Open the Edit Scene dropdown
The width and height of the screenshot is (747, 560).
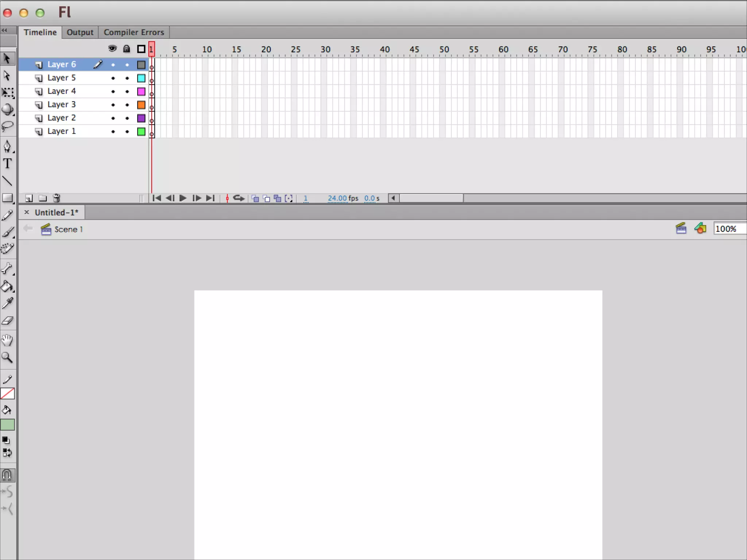coord(681,229)
